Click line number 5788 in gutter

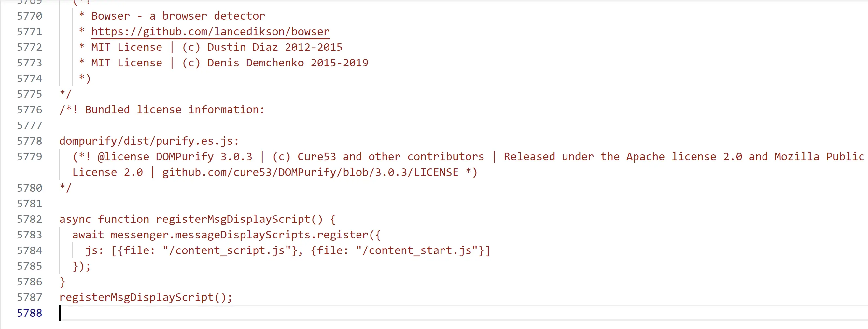[x=30, y=313]
